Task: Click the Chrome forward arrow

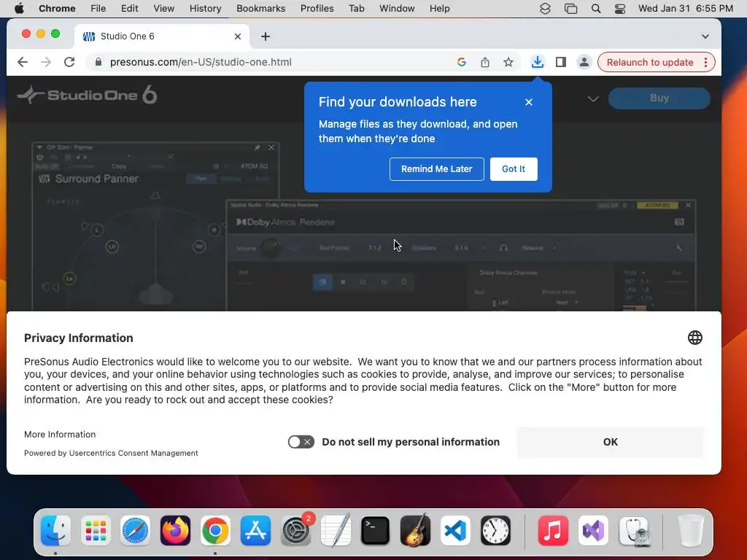Action: click(x=46, y=63)
